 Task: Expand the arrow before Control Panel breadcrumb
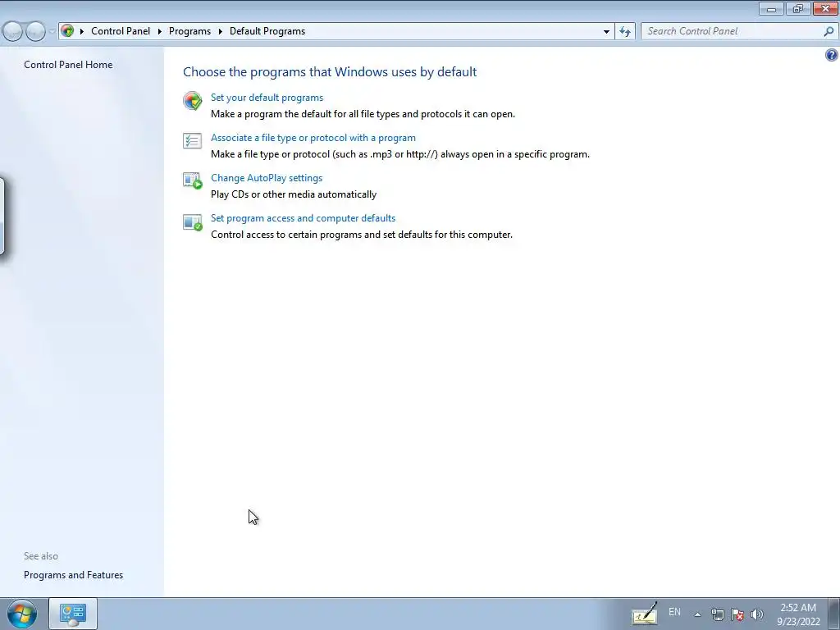pyautogui.click(x=82, y=32)
